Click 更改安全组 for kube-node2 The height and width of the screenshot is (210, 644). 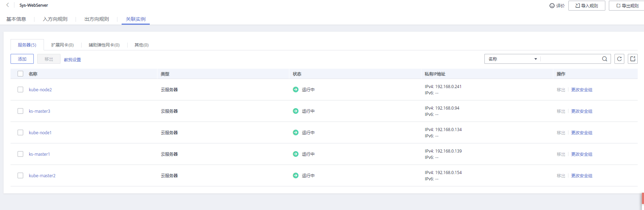point(582,89)
